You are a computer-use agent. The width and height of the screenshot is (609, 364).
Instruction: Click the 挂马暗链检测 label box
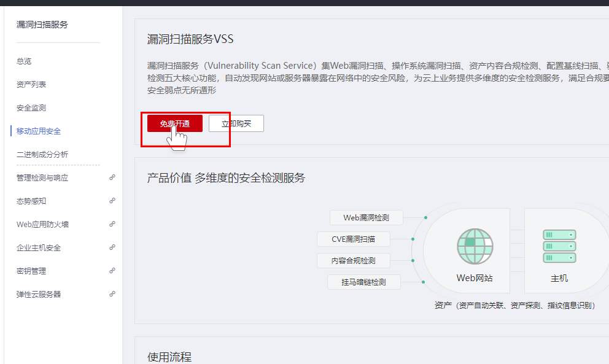point(364,282)
